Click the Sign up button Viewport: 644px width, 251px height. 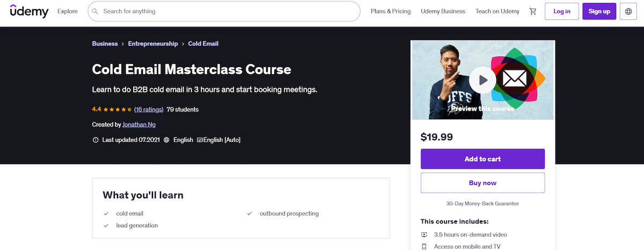[599, 11]
